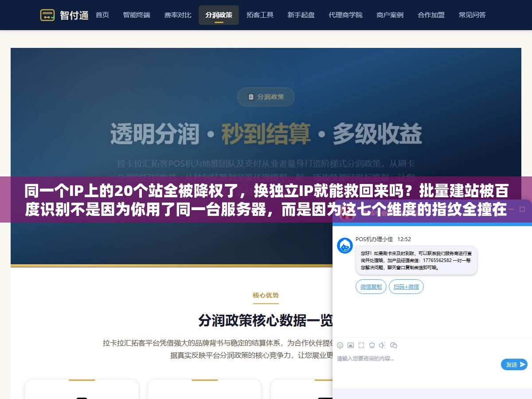The height and width of the screenshot is (399, 532).
Task: Navigate to 新手起盘
Action: pos(301,15)
